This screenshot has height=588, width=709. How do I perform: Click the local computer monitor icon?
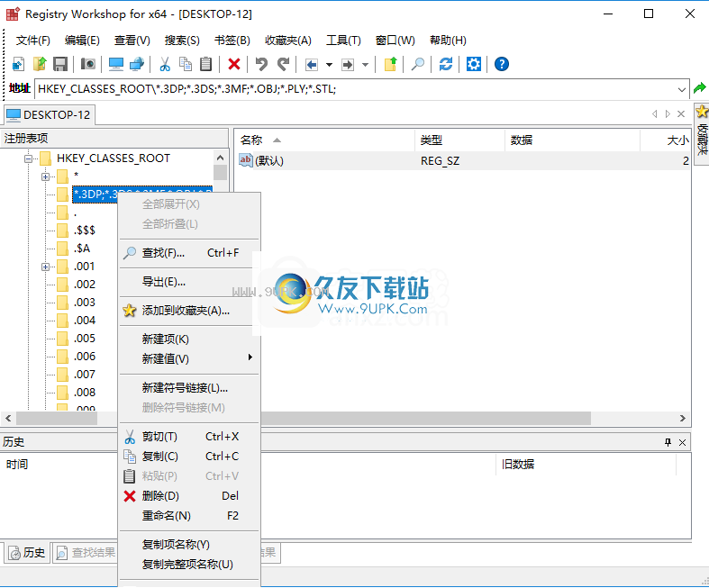[115, 64]
